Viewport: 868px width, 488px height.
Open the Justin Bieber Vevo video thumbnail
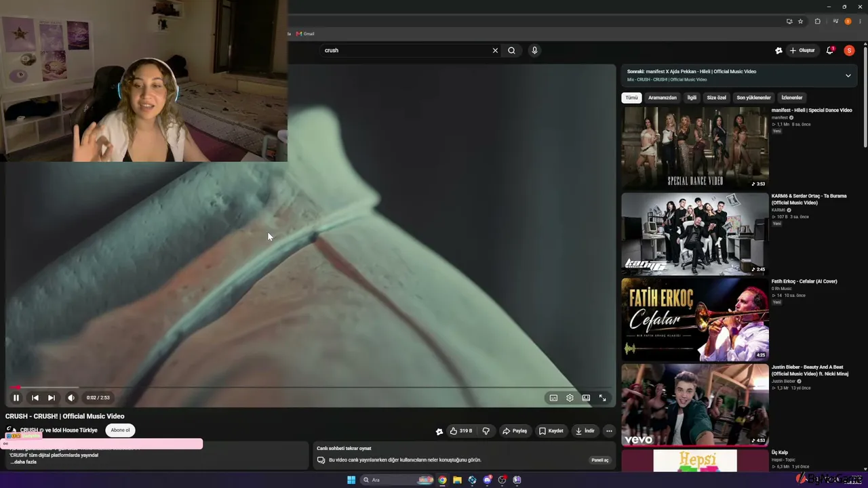695,405
